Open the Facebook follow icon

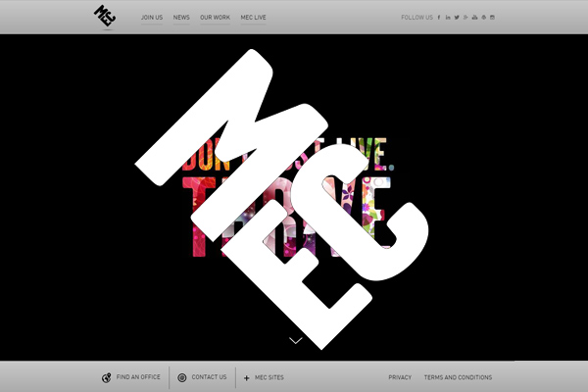click(x=439, y=18)
